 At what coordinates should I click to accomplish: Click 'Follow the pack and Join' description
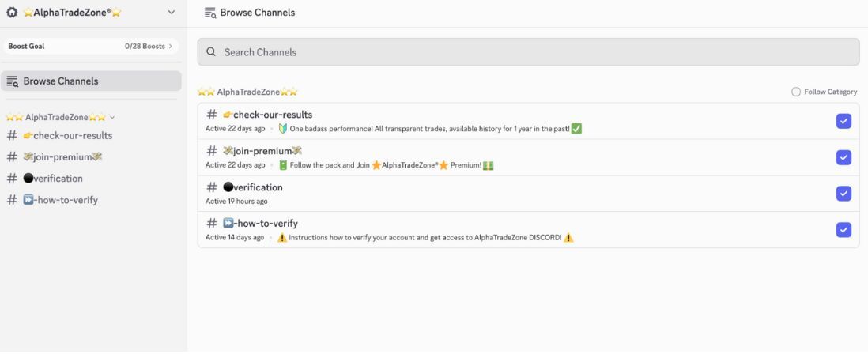click(385, 165)
